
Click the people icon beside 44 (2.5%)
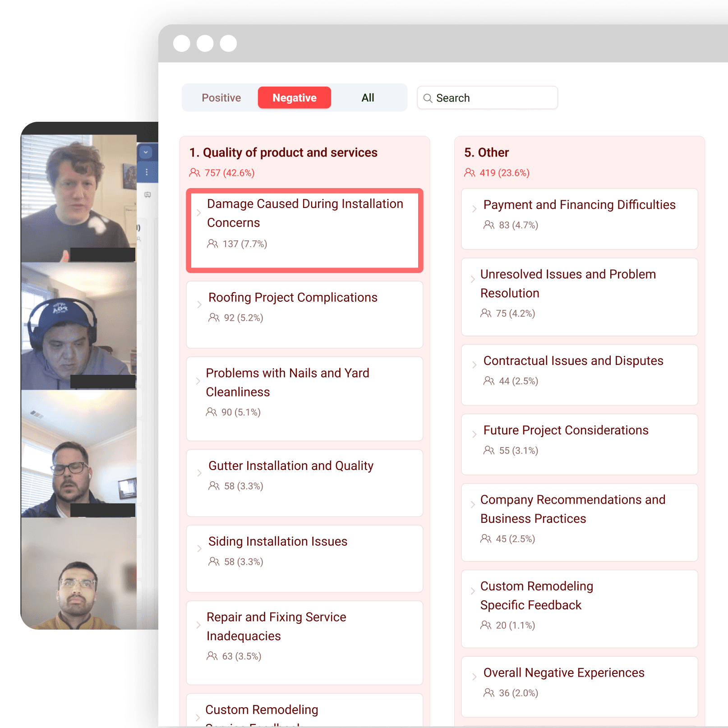click(x=489, y=381)
